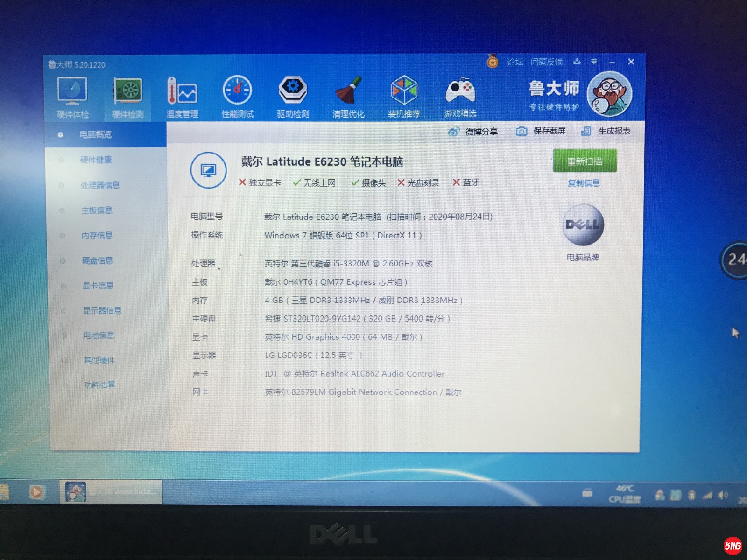Open 硬盘信息 sidebar item
Viewport: 747px width, 560px height.
98,261
